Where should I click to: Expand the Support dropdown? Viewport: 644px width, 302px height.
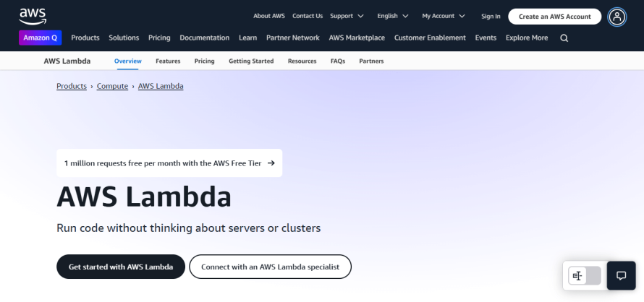click(x=347, y=16)
